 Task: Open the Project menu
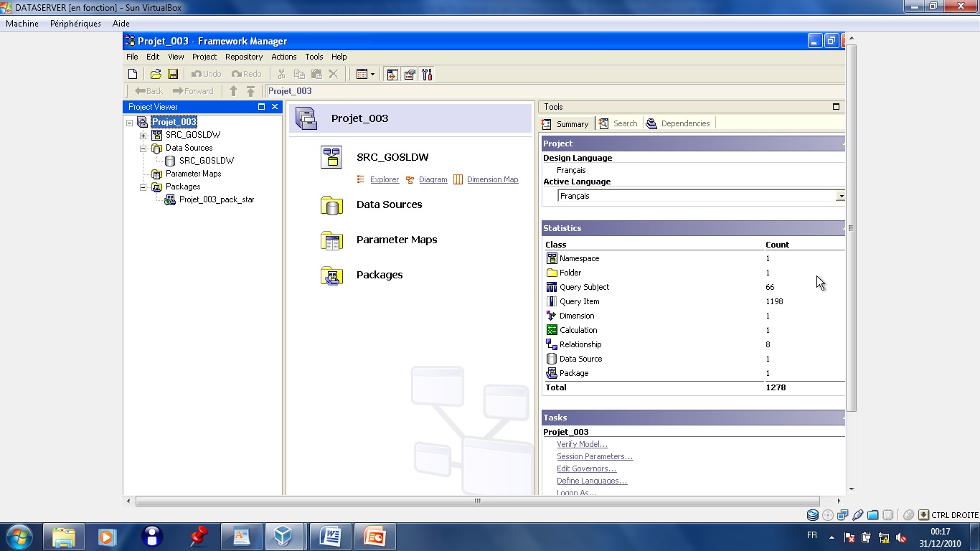click(x=204, y=57)
